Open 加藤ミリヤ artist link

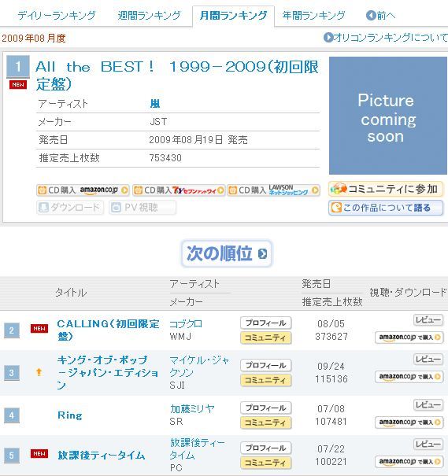pyautogui.click(x=193, y=409)
